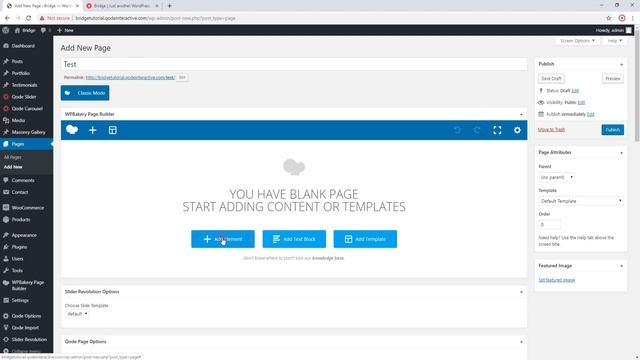This screenshot has height=360, width=640.
Task: Collapse Slider Revolution Options panel
Action: 521,292
